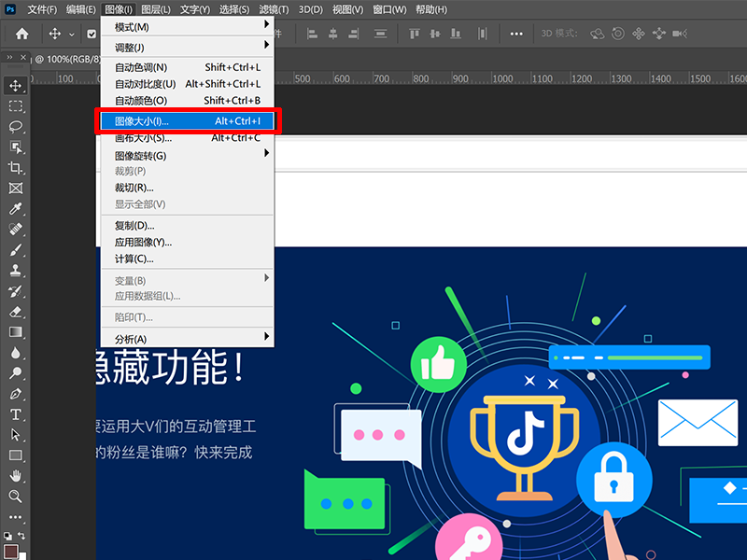
Task: Click 图像大小(I) menu entry
Action: pyautogui.click(x=187, y=121)
